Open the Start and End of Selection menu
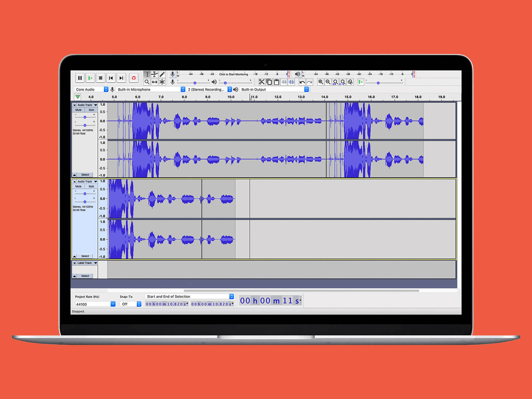Screen dimensions: 532x399 click(x=189, y=296)
